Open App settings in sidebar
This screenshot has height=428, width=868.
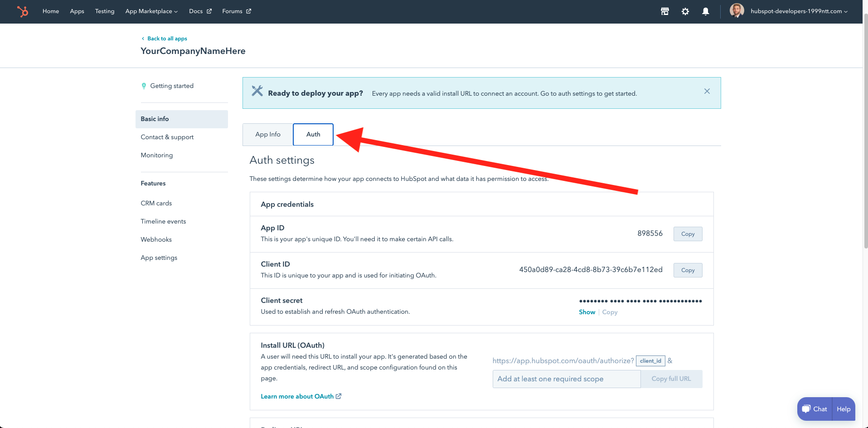coord(159,258)
